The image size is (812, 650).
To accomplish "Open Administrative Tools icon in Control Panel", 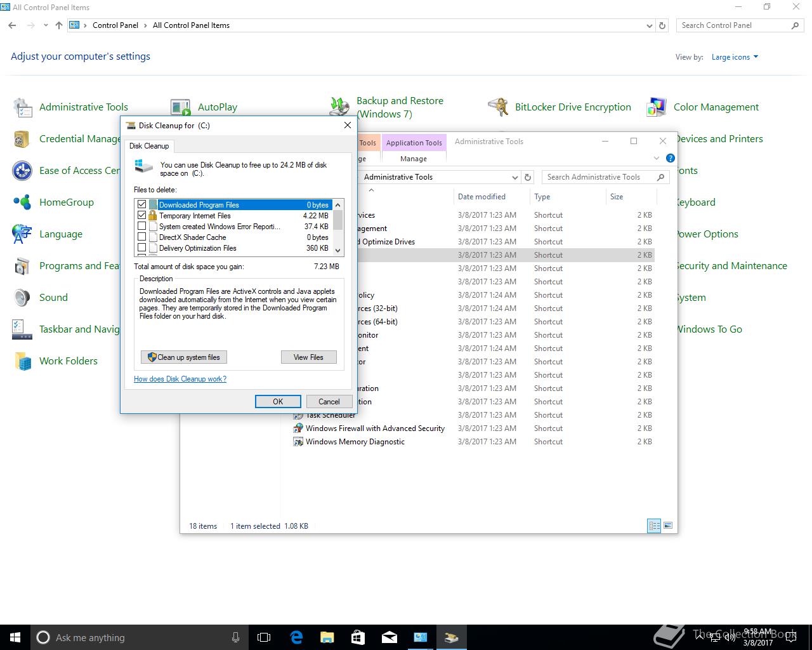I will [x=23, y=107].
